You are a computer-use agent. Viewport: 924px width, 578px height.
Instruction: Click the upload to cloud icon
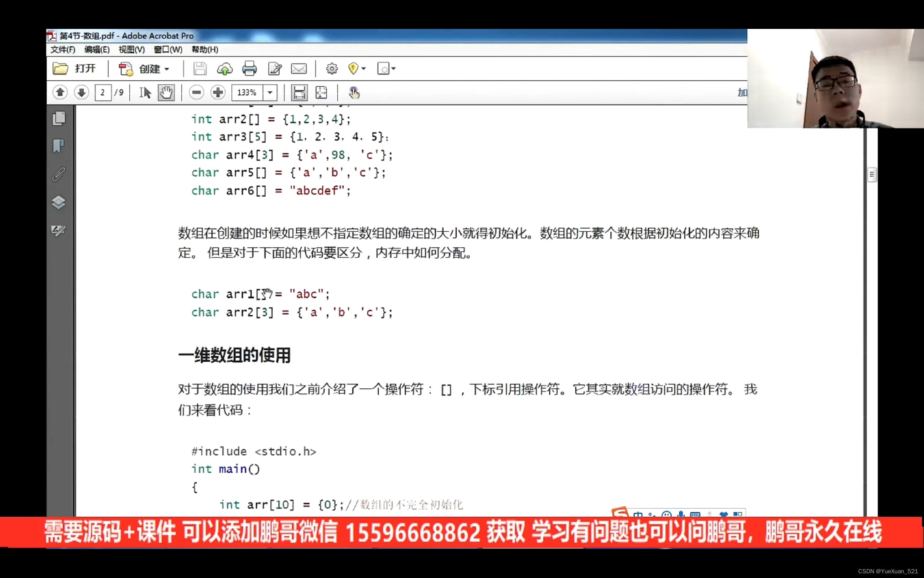[225, 69]
